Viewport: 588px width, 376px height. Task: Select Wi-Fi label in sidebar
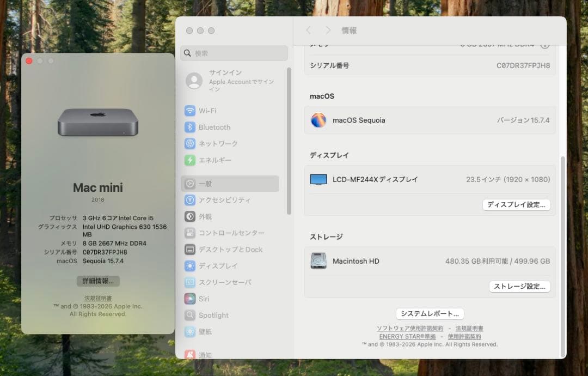coord(207,111)
